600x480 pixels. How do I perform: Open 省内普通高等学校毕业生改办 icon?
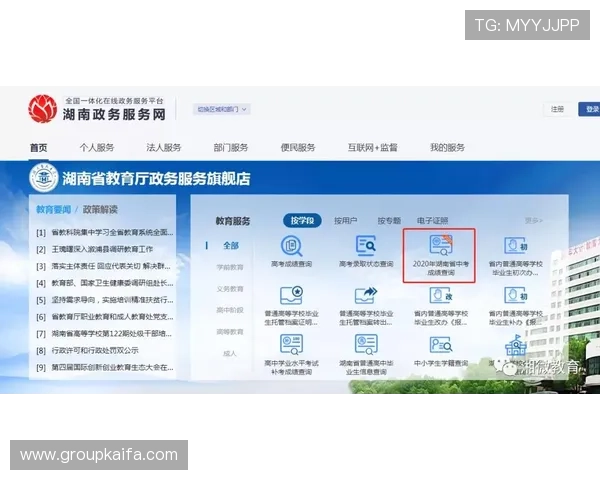[x=441, y=296]
